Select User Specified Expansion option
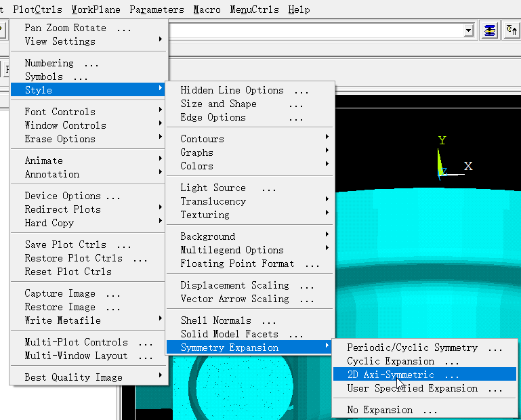Image resolution: width=521 pixels, height=420 pixels. coord(425,388)
